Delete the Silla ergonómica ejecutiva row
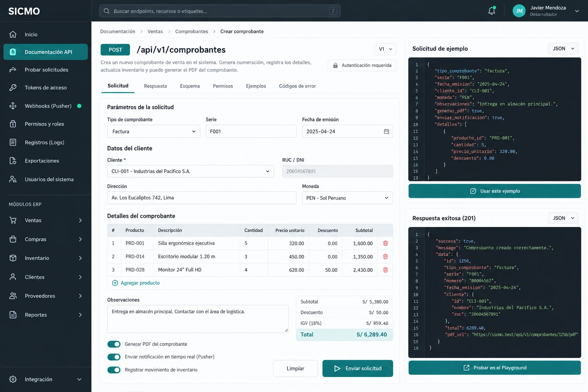Image resolution: width=588 pixels, height=392 pixels. (x=385, y=243)
